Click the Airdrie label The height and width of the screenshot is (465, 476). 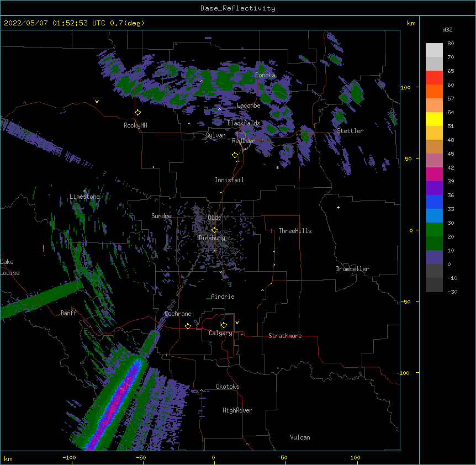223,297
